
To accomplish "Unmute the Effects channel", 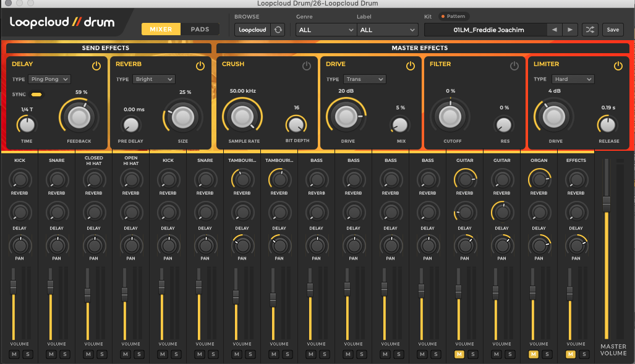I will click(x=571, y=354).
